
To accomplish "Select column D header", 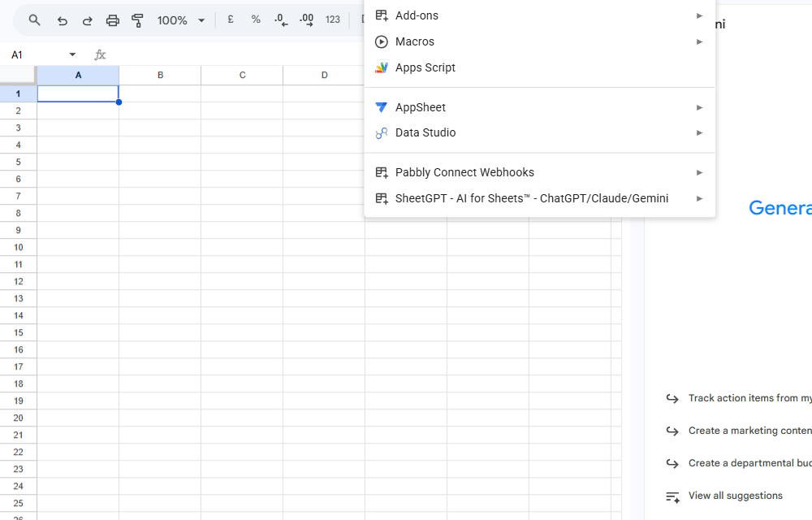I will [324, 75].
